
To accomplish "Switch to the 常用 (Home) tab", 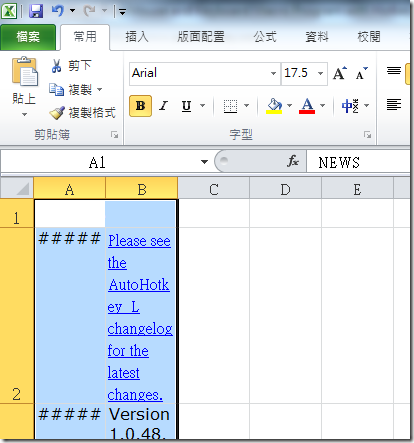I will (x=85, y=37).
